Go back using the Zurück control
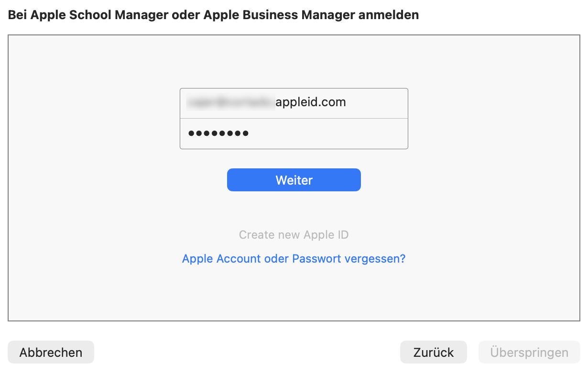The width and height of the screenshot is (588, 375). [x=433, y=352]
